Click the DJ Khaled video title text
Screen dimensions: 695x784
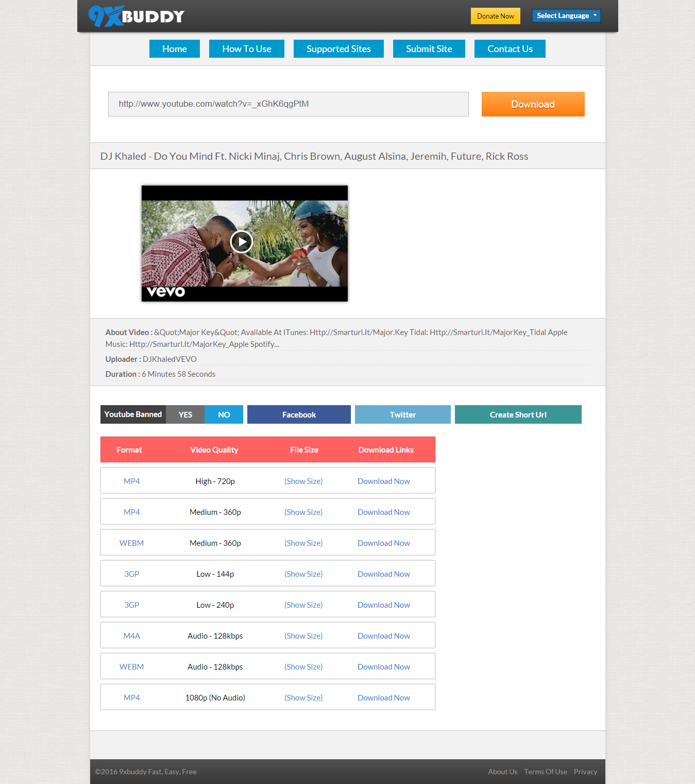[314, 156]
